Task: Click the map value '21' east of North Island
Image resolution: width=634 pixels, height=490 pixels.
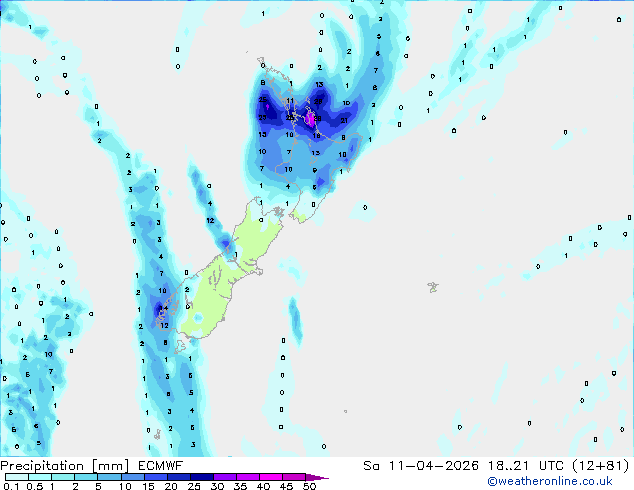Action: coord(344,120)
